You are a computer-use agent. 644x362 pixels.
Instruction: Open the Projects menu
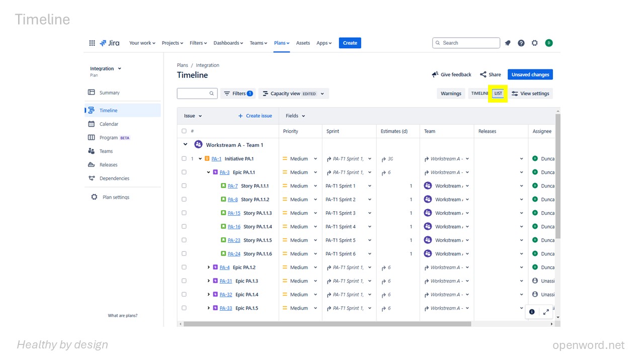(x=173, y=43)
